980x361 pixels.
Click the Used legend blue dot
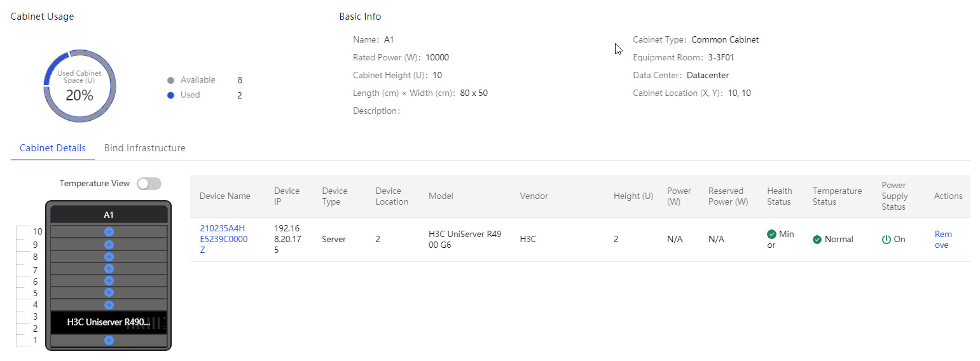(170, 95)
